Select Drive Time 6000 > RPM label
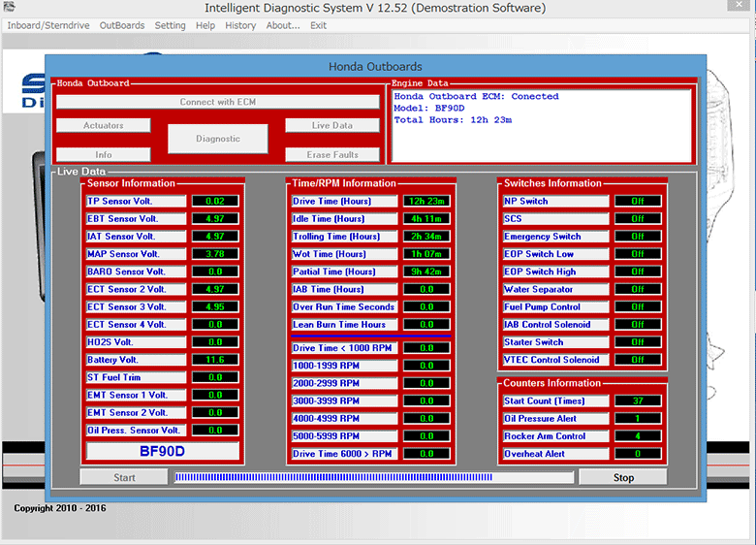Screen dimensions: 756x545 click(345, 454)
